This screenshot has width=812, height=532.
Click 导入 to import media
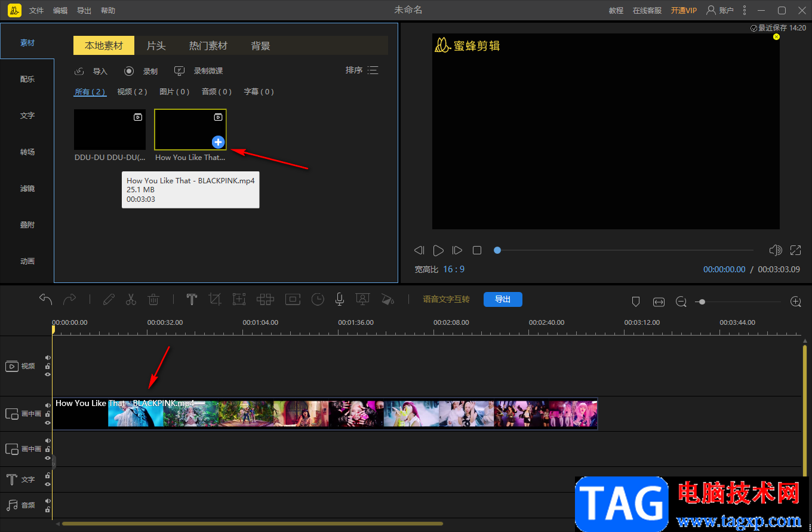point(91,71)
